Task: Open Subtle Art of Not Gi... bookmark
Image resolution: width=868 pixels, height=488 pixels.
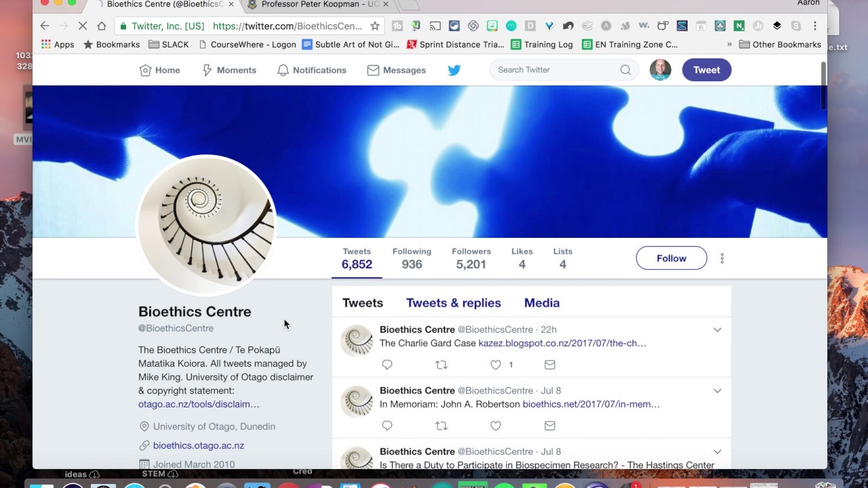Action: coord(351,45)
